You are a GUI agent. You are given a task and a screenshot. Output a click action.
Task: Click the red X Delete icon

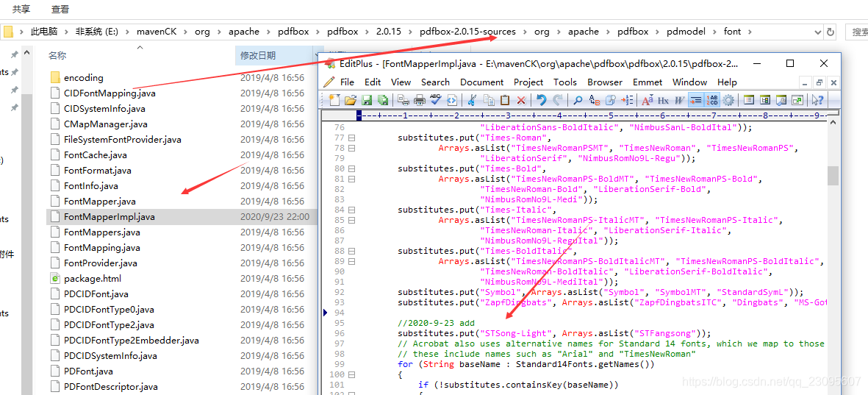(521, 100)
